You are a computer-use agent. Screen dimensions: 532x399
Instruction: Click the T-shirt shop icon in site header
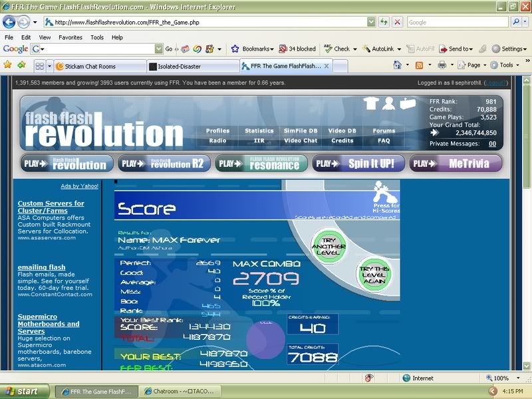coord(372,104)
